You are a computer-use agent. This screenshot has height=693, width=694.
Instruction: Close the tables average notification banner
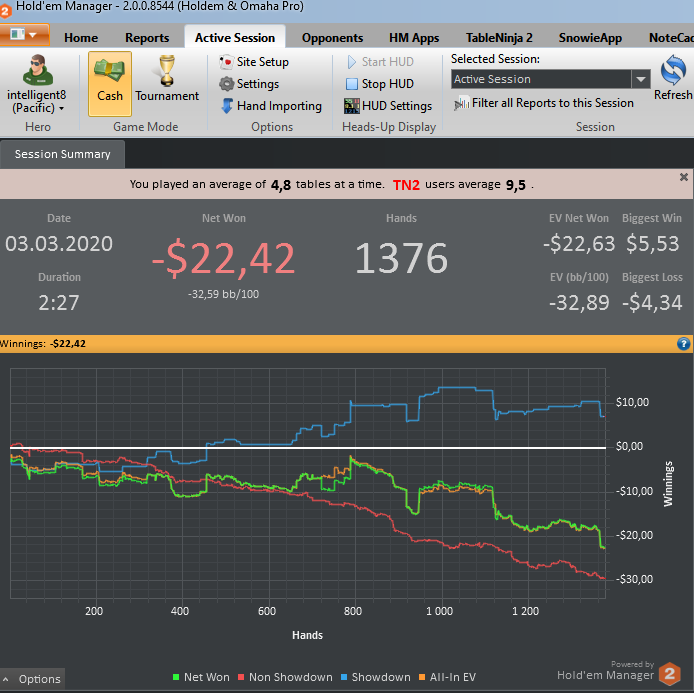coord(683,177)
